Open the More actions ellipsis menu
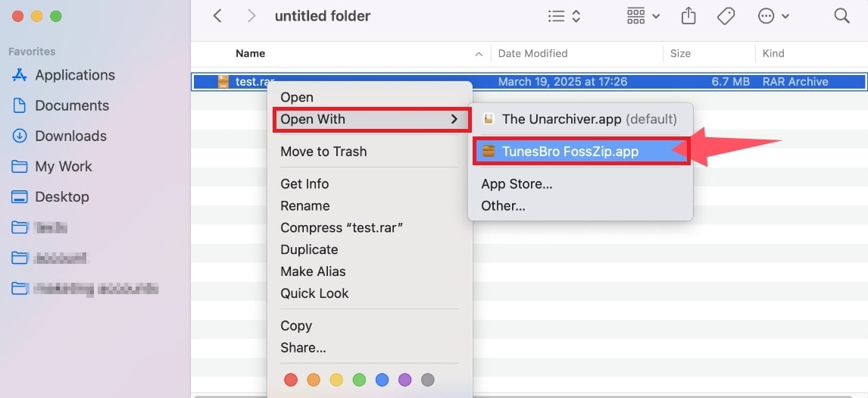 [773, 16]
